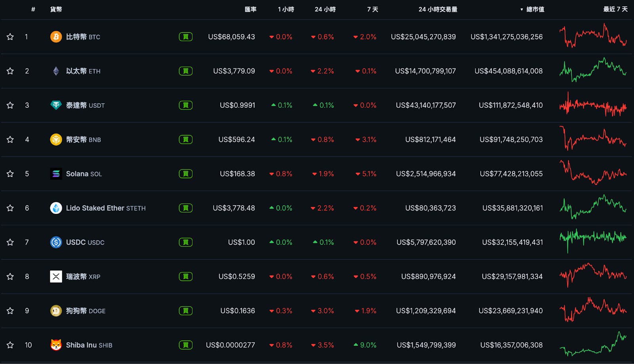Star the USDC row
This screenshot has width=634, height=364.
click(10, 242)
